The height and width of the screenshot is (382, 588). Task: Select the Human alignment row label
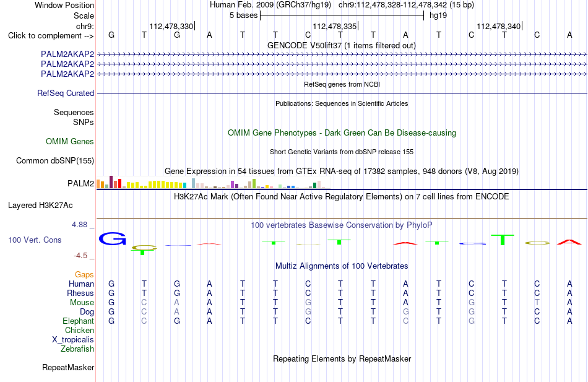click(x=81, y=284)
